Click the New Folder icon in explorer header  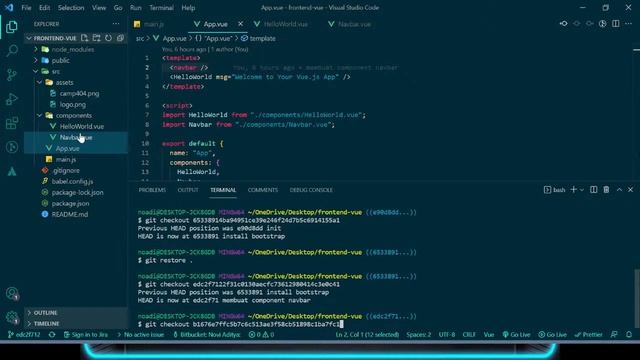click(96, 38)
